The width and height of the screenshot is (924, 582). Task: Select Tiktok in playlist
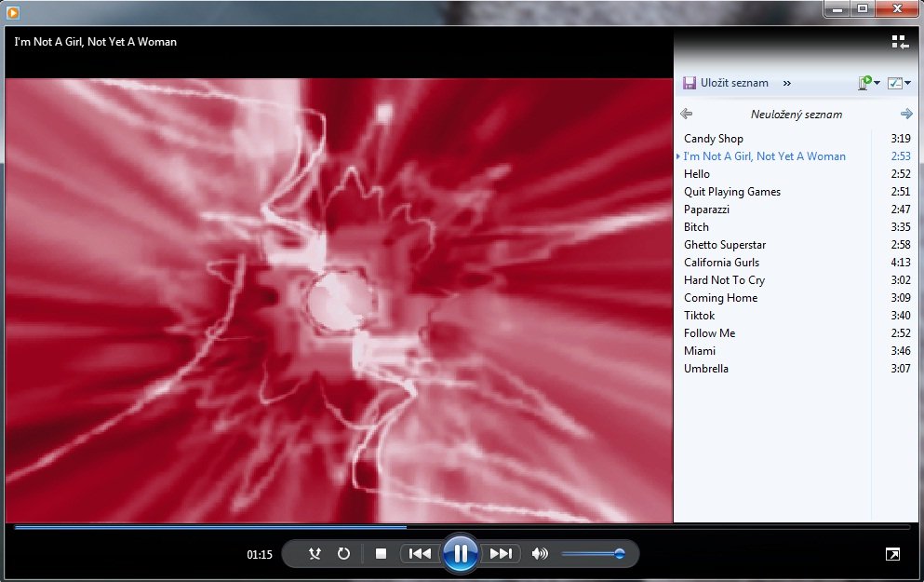[795, 316]
